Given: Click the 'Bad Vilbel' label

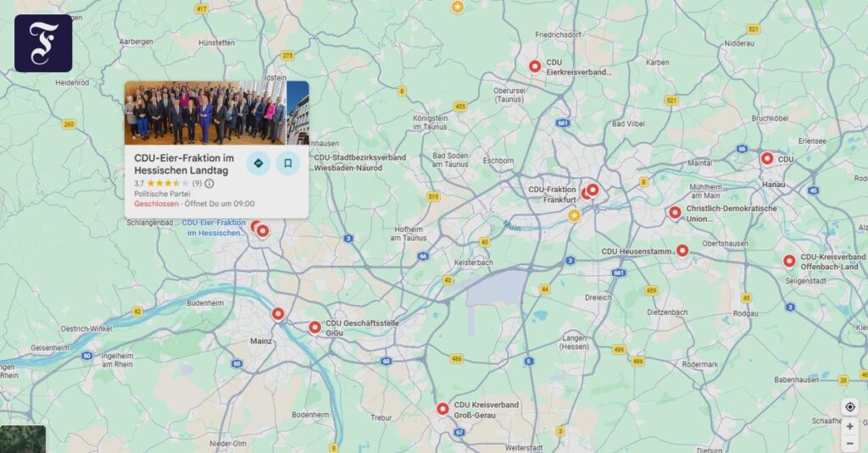Looking at the screenshot, I should pos(628,124).
